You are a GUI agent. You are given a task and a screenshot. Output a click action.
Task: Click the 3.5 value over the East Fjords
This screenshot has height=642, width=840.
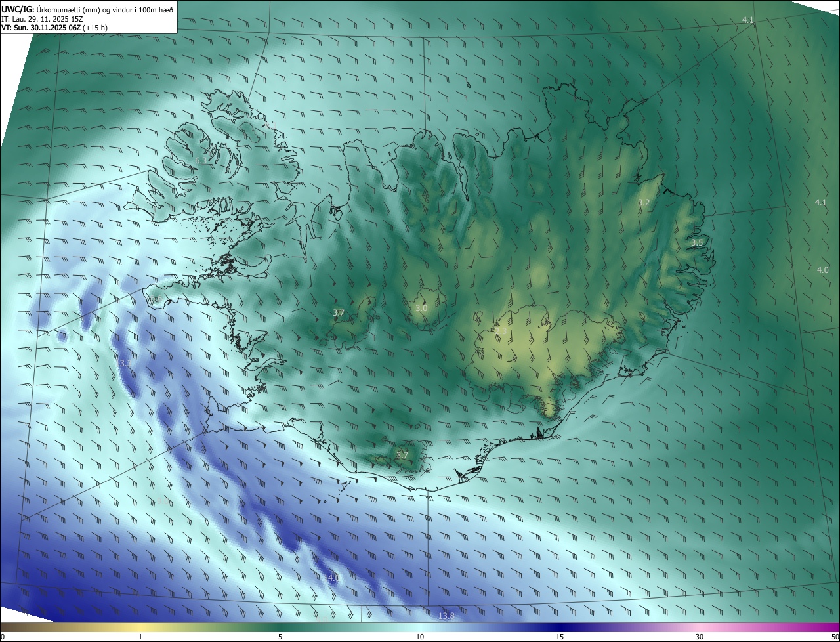697,242
